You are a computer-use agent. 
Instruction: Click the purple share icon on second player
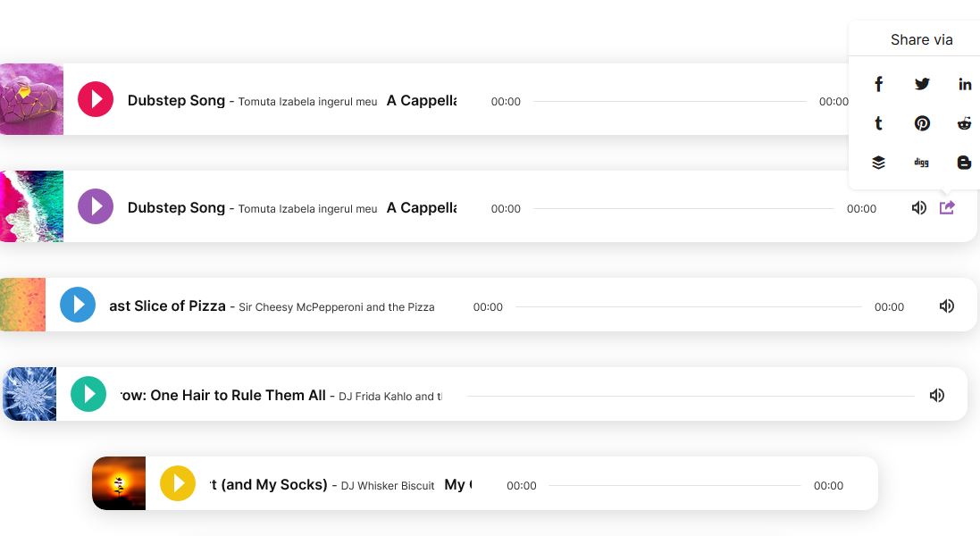pyautogui.click(x=947, y=207)
